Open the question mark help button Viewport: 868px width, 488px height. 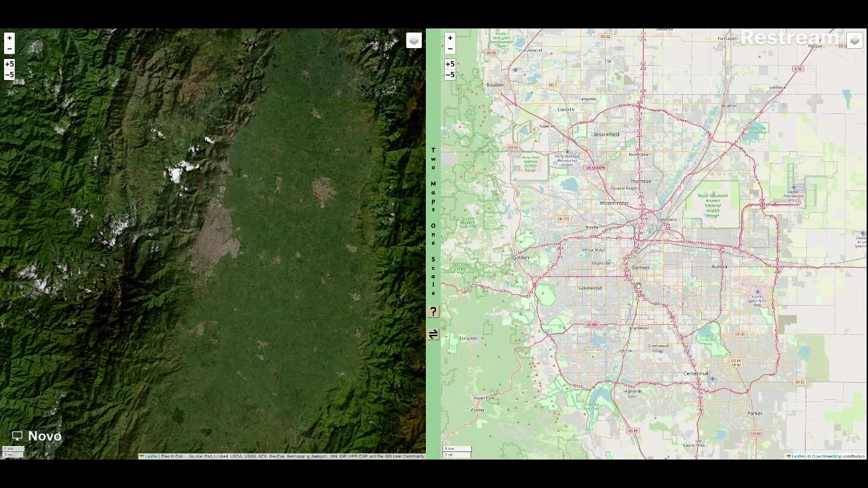click(433, 312)
